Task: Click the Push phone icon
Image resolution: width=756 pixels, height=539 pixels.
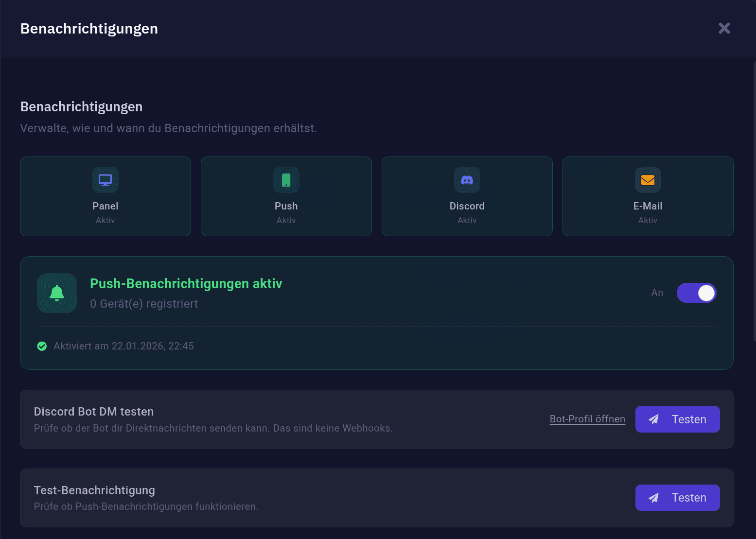Action: 286,180
